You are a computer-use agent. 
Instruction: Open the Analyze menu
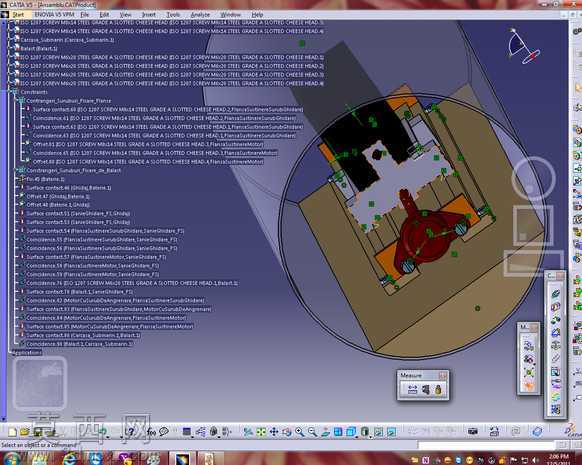[200, 15]
